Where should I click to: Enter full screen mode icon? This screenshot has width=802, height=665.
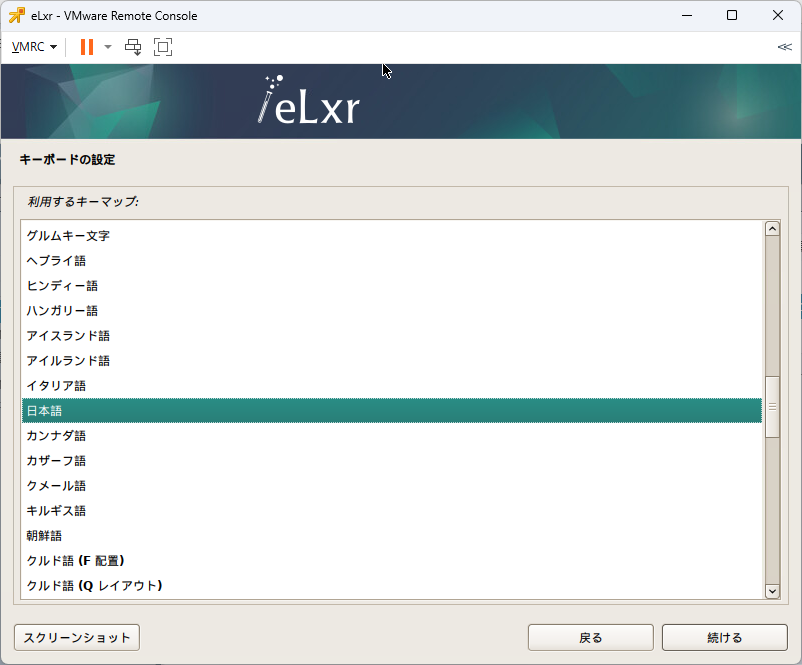(x=163, y=47)
